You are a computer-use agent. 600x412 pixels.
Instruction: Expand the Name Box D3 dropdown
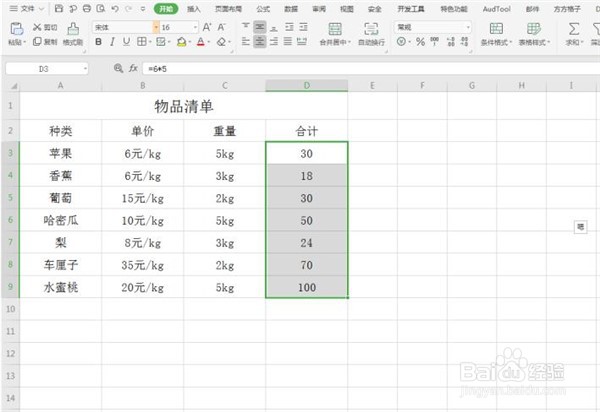point(85,69)
